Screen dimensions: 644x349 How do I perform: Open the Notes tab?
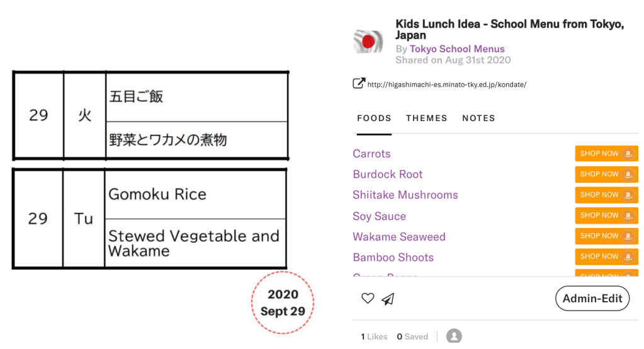pyautogui.click(x=478, y=118)
